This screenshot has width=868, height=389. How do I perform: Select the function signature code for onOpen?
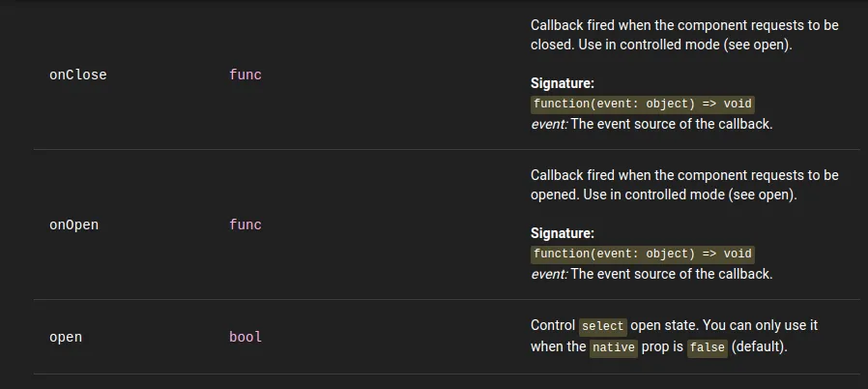click(642, 254)
